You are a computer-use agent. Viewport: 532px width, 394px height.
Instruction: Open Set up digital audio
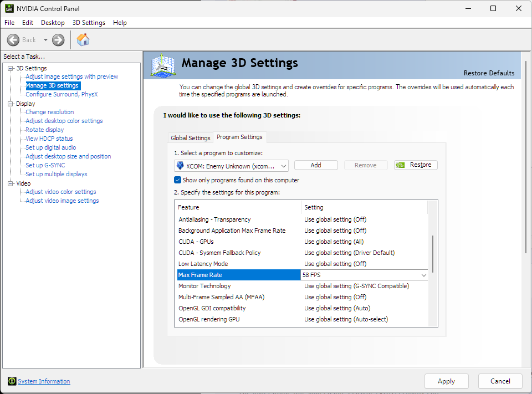click(x=51, y=147)
